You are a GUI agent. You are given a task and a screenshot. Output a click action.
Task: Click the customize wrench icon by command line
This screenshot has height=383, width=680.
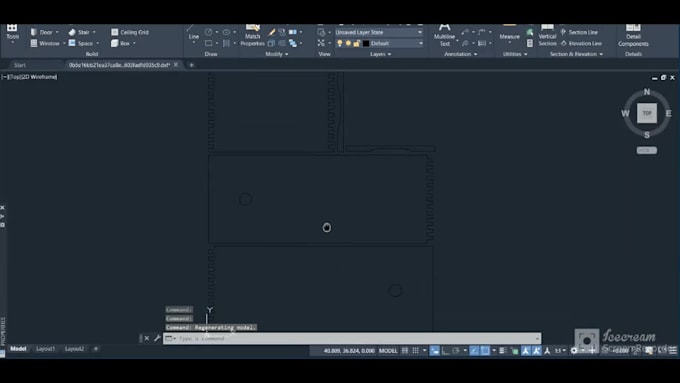157,338
